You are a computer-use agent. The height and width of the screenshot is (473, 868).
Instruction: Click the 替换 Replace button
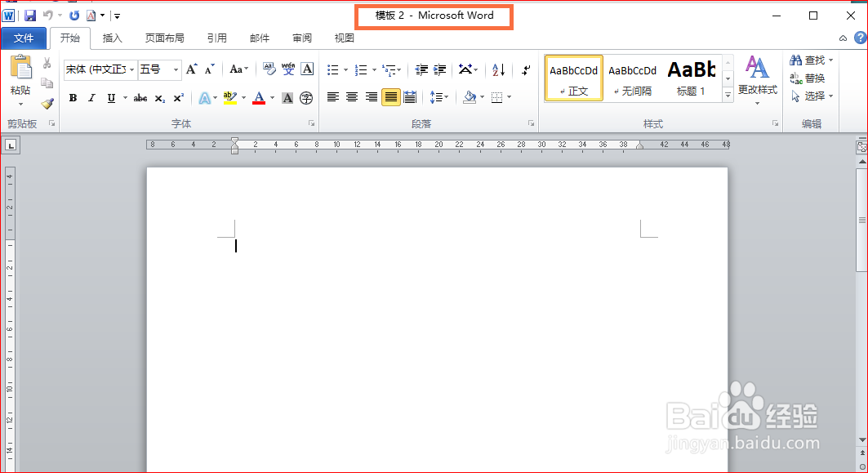[808, 78]
